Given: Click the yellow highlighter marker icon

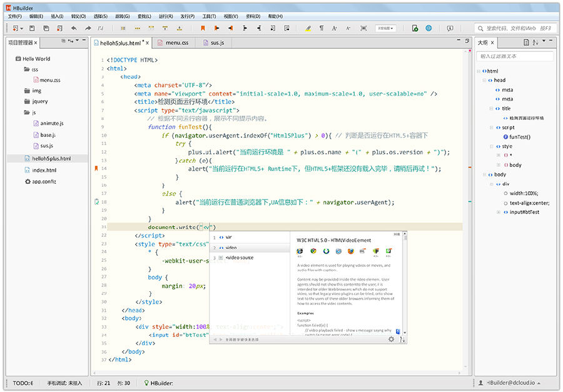Looking at the screenshot, I should coord(308,28).
